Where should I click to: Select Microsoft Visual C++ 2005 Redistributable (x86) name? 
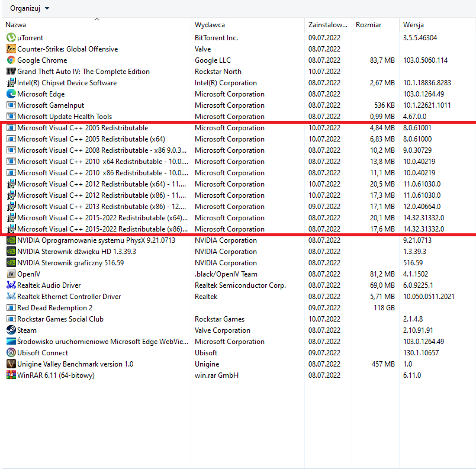coord(82,128)
